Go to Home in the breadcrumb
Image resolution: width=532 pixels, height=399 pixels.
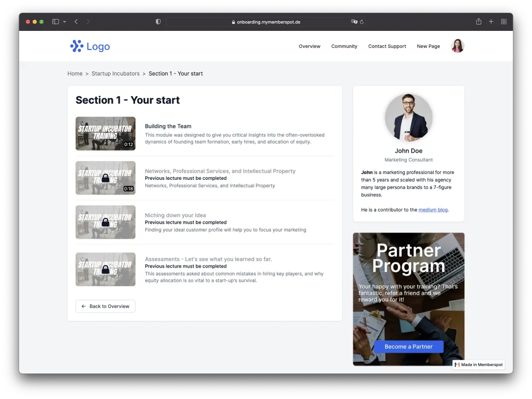point(75,73)
